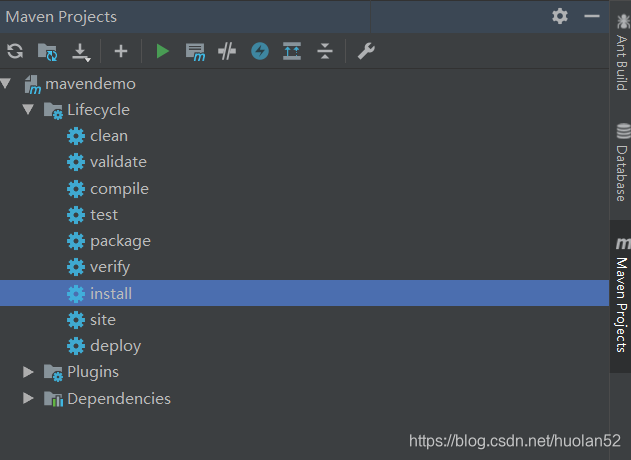Select the validate lifecycle goal

pyautogui.click(x=118, y=162)
